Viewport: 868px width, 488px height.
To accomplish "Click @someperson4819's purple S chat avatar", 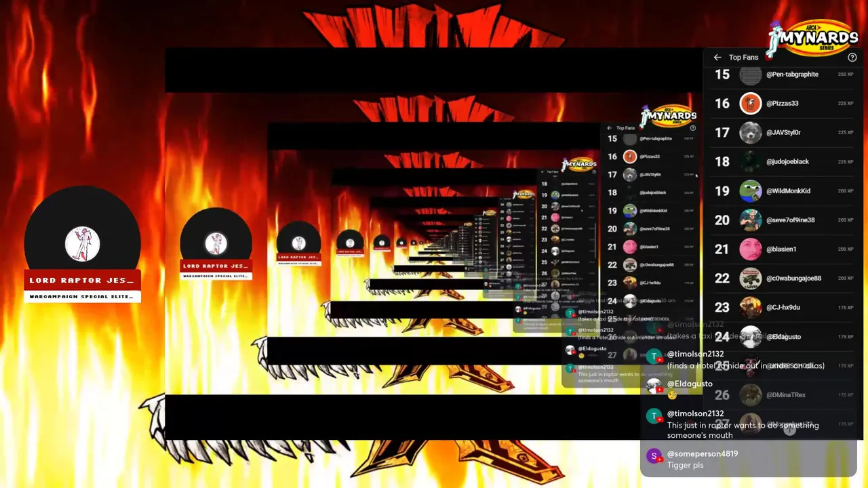I will click(654, 456).
